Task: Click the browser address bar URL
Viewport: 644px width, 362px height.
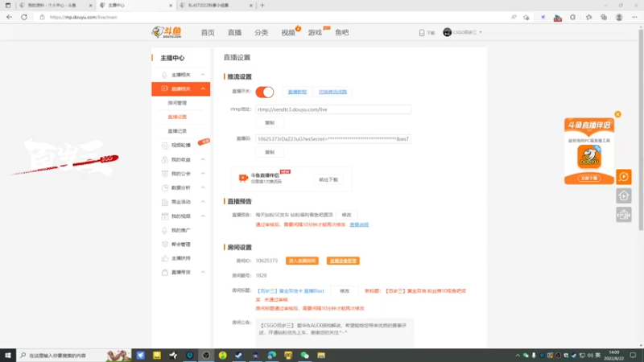Action: [84, 17]
